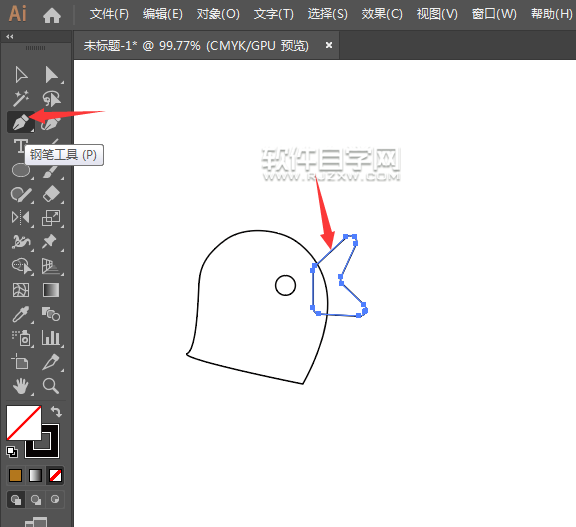Select the Selection tool arrow
This screenshot has height=527, width=576.
pyautogui.click(x=21, y=75)
